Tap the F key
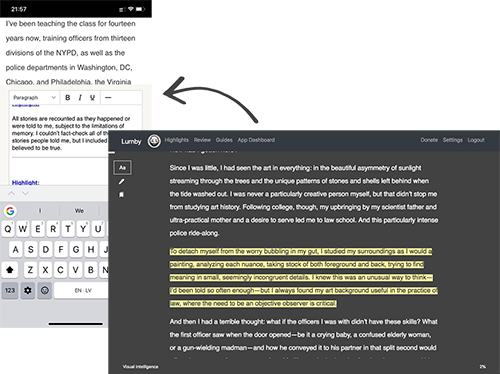500x374 pixels. click(x=61, y=249)
